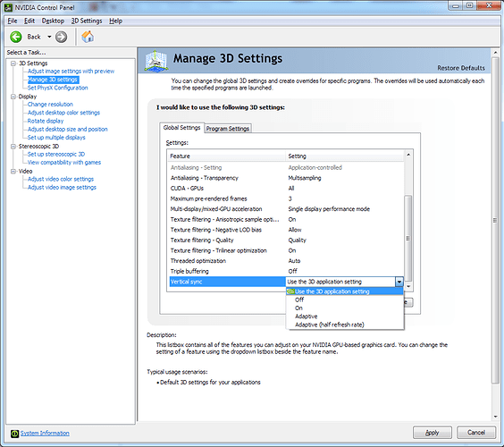Open the 3D Settings menu
This screenshot has width=504, height=447.
[87, 21]
